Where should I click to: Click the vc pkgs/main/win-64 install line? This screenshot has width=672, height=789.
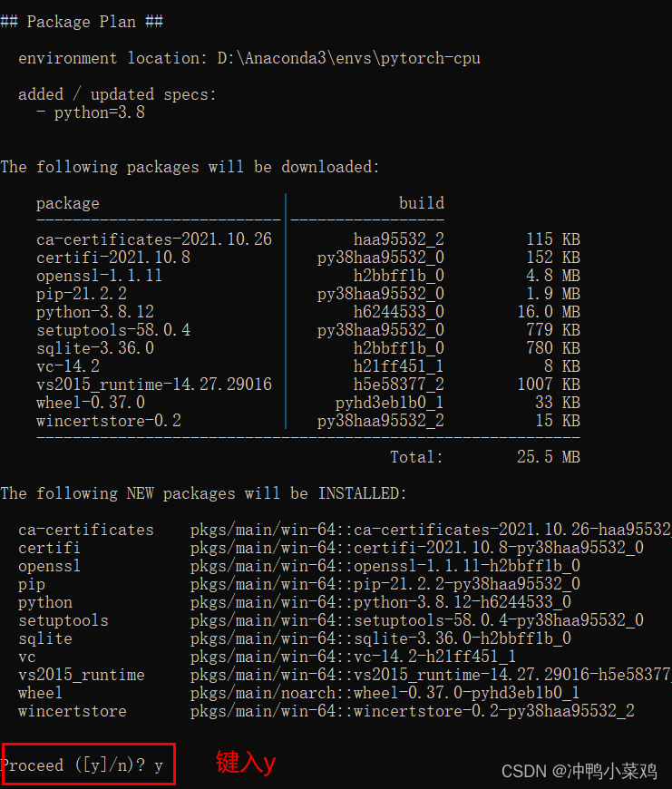(x=268, y=657)
